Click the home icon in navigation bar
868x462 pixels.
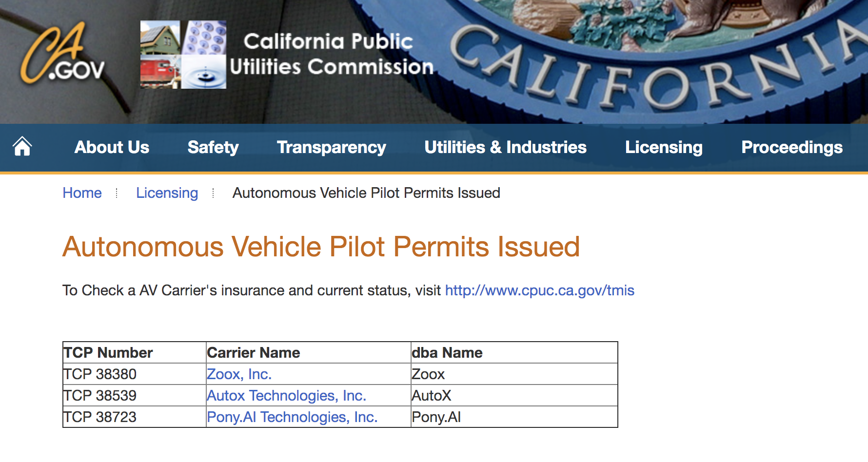[22, 147]
